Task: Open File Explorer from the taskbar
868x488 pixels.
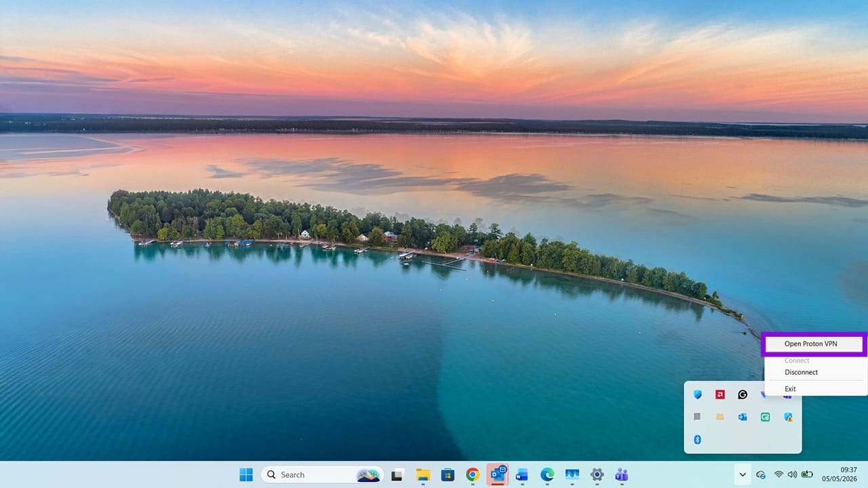Action: tap(423, 474)
